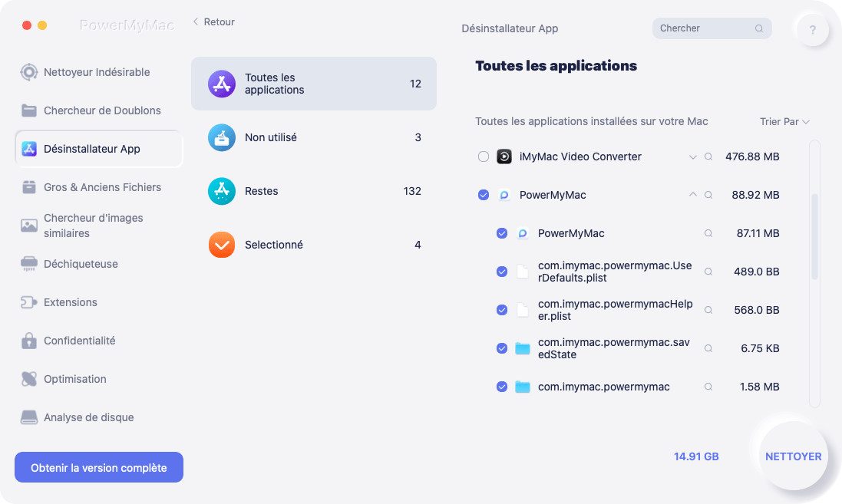Click the Toutes les applications heading
Viewport: 842px width, 504px height.
(556, 66)
